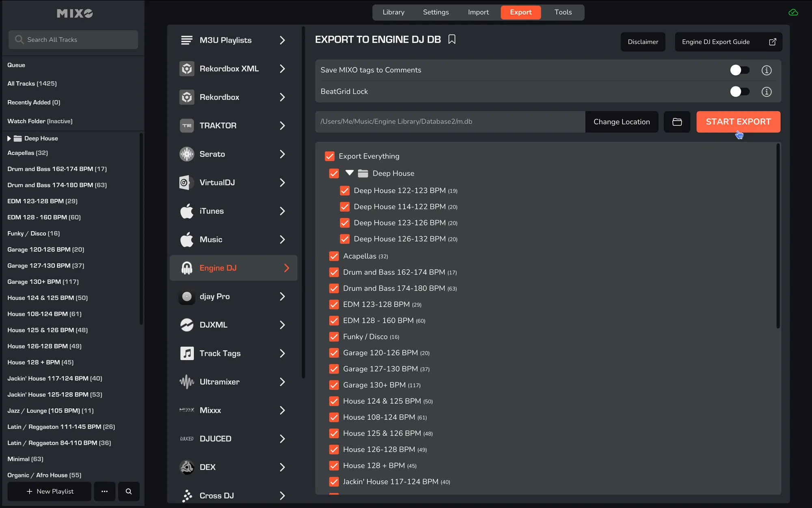
Task: Open the TRAKTOR export chevron
Action: (x=282, y=126)
